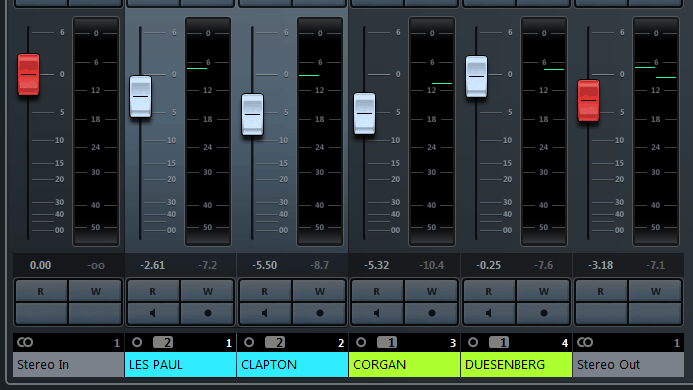The image size is (693, 390).
Task: Click output badge 2 on LES PAUL
Action: pyautogui.click(x=163, y=342)
